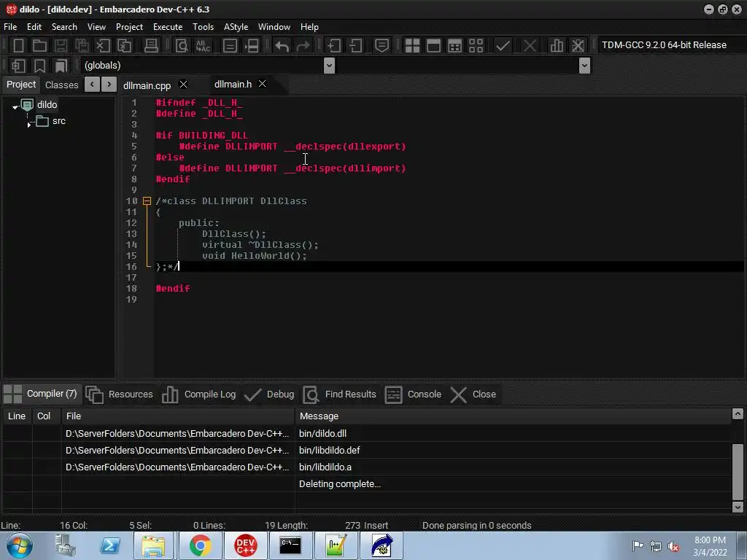This screenshot has width=747, height=560.
Task: Click the Stop Execution X icon
Action: click(x=530, y=46)
